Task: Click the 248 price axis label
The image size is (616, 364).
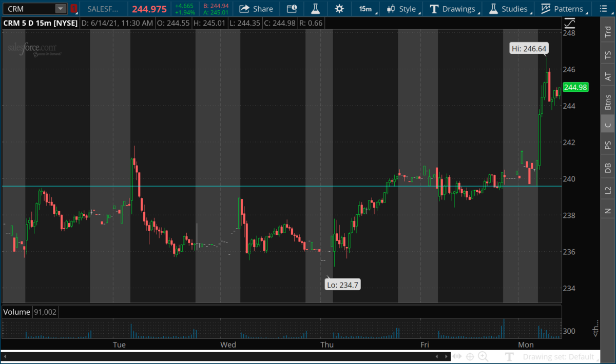Action: 568,33
